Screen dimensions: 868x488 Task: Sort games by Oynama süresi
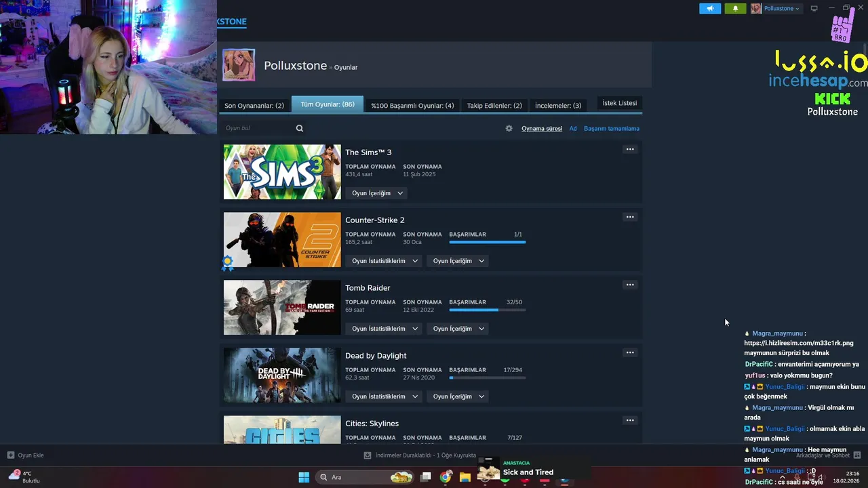(x=542, y=129)
